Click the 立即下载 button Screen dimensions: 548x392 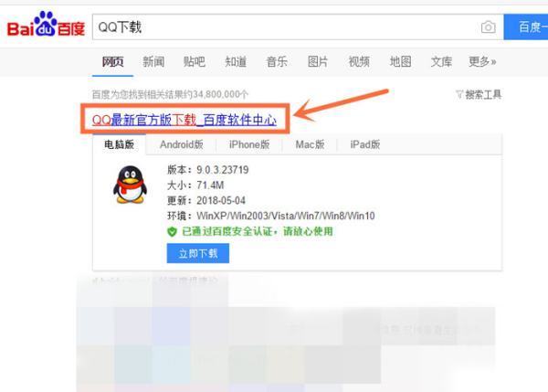point(198,253)
